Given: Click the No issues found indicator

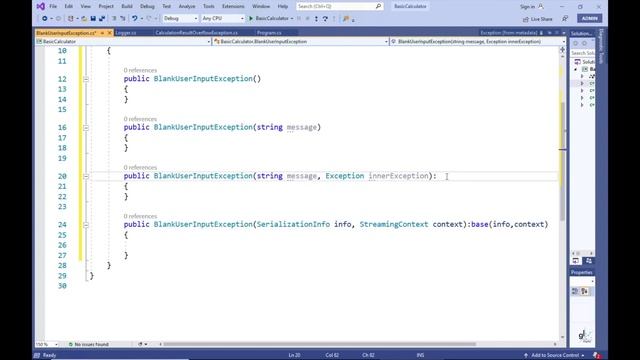Looking at the screenshot, I should click(x=89, y=344).
